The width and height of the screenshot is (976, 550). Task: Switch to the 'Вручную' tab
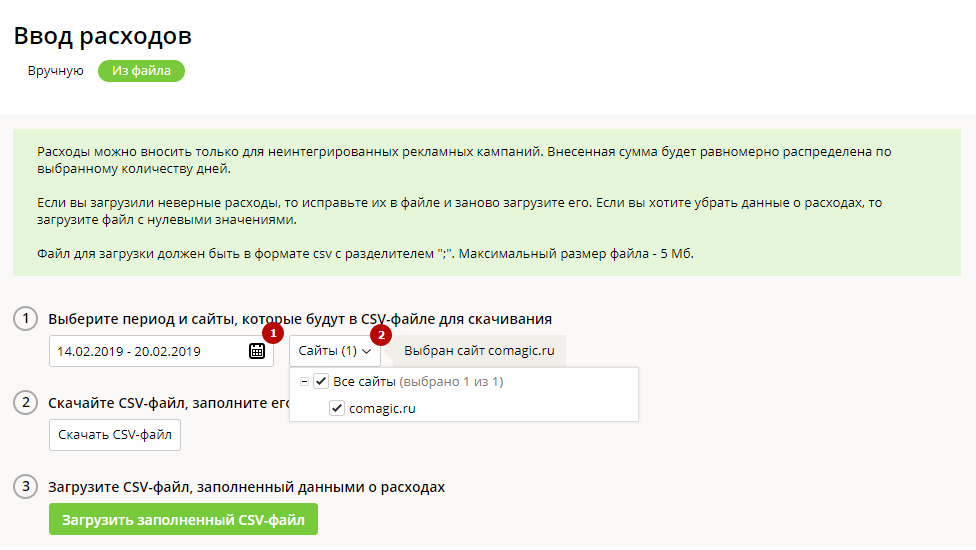pyautogui.click(x=55, y=71)
